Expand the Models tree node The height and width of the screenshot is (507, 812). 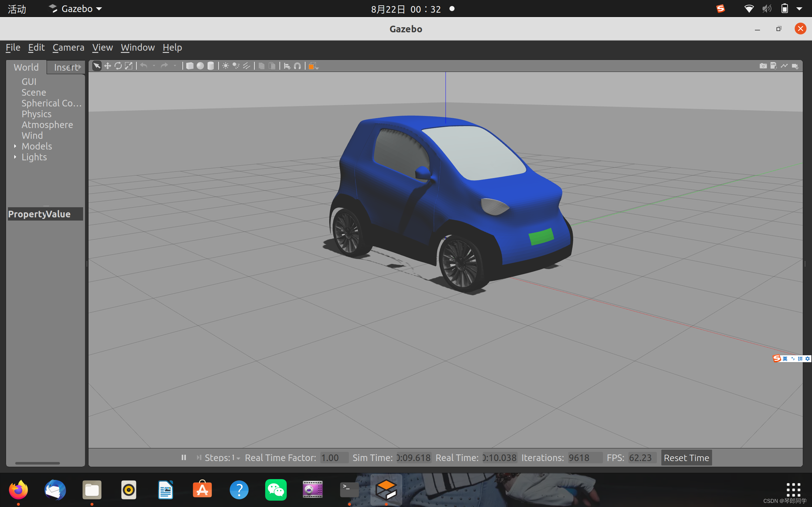pyautogui.click(x=15, y=146)
